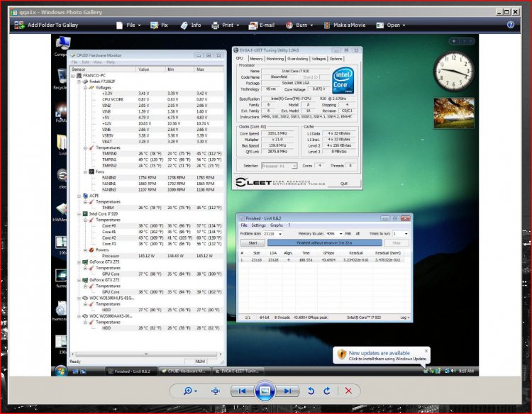This screenshot has width=532, height=414.
Task: Open Settings menu in LinX
Action: pos(258,225)
